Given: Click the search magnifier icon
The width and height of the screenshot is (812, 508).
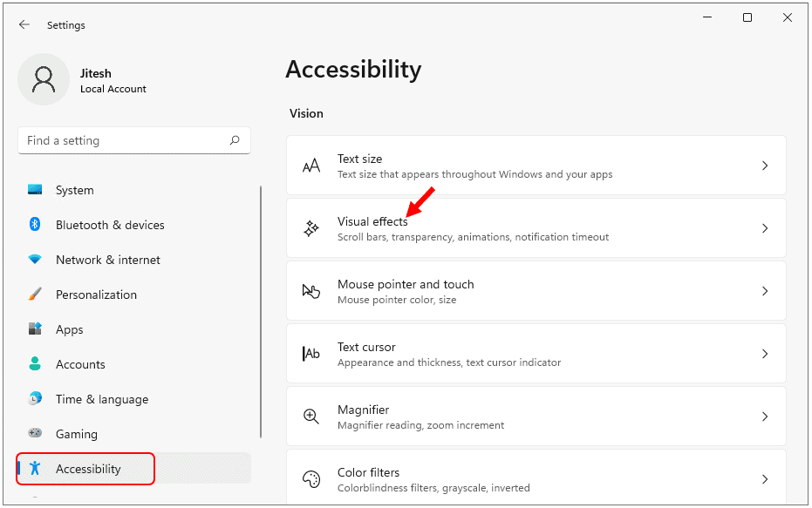Looking at the screenshot, I should click(235, 140).
